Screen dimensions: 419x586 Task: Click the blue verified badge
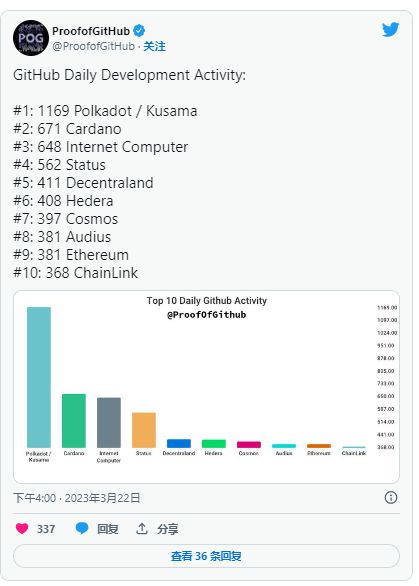pyautogui.click(x=139, y=31)
